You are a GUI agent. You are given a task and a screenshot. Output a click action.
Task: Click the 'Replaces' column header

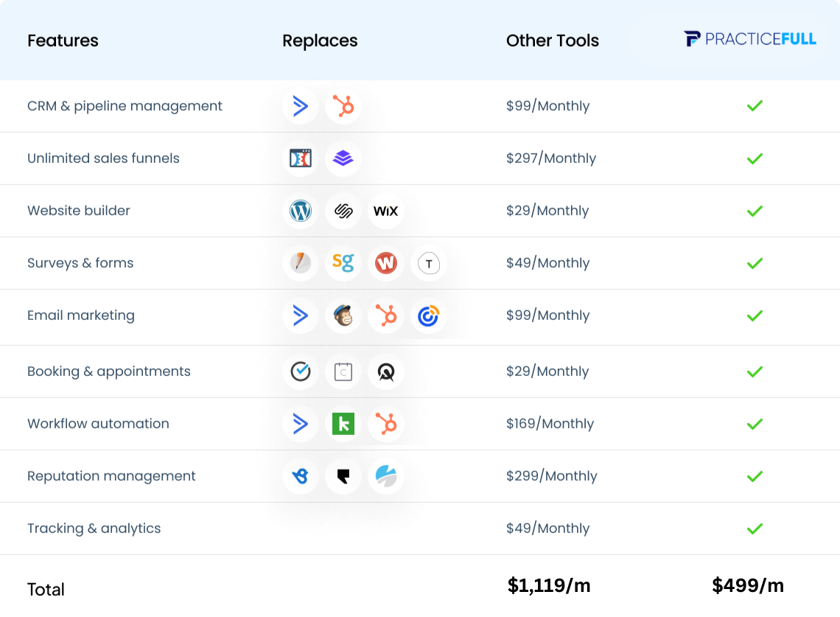coord(320,41)
